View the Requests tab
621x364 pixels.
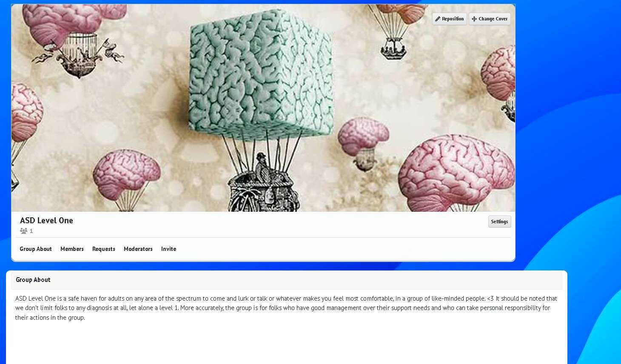point(104,249)
